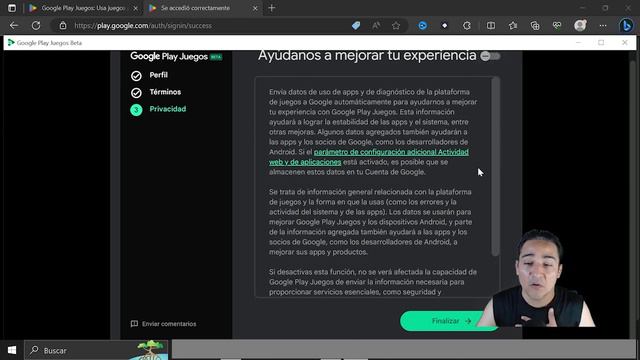Viewport: 640px width, 360px height.
Task: Click the Finalizar button
Action: point(449,321)
